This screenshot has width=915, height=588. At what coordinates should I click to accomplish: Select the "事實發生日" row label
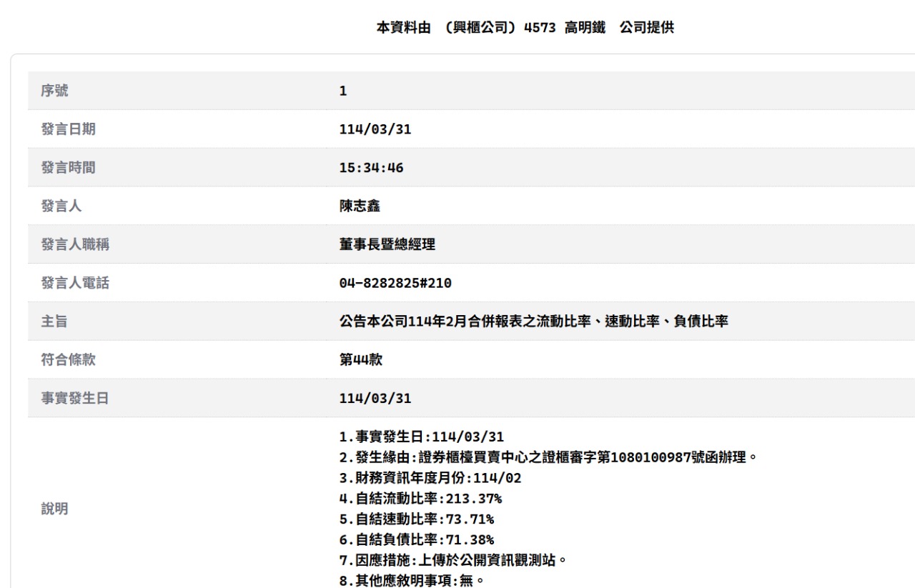(75, 399)
